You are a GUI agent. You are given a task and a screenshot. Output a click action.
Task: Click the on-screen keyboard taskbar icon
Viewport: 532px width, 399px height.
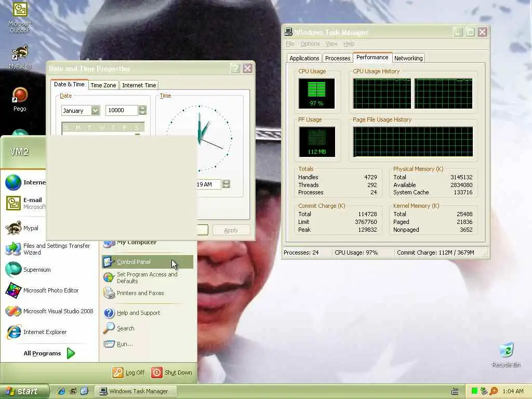click(x=455, y=392)
